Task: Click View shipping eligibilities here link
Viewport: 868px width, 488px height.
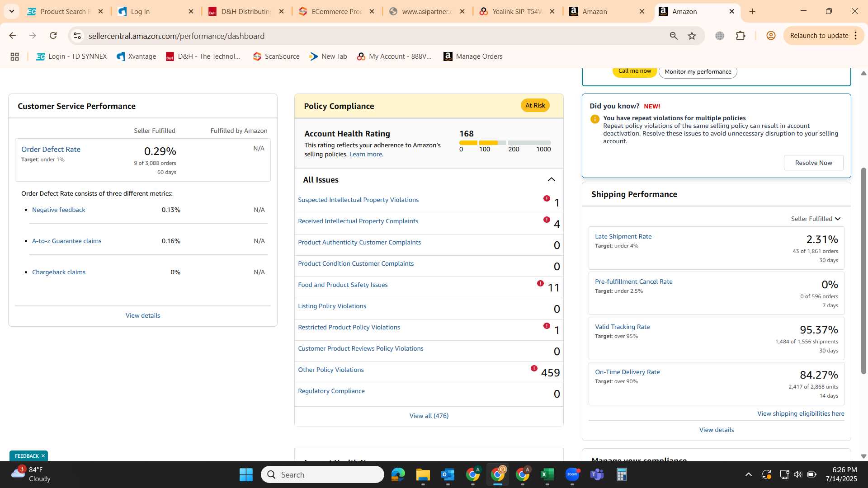Action: pos(801,413)
